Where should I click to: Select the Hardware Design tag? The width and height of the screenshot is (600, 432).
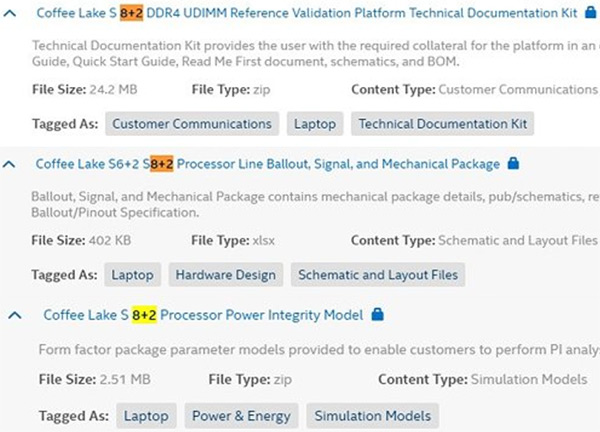point(226,275)
